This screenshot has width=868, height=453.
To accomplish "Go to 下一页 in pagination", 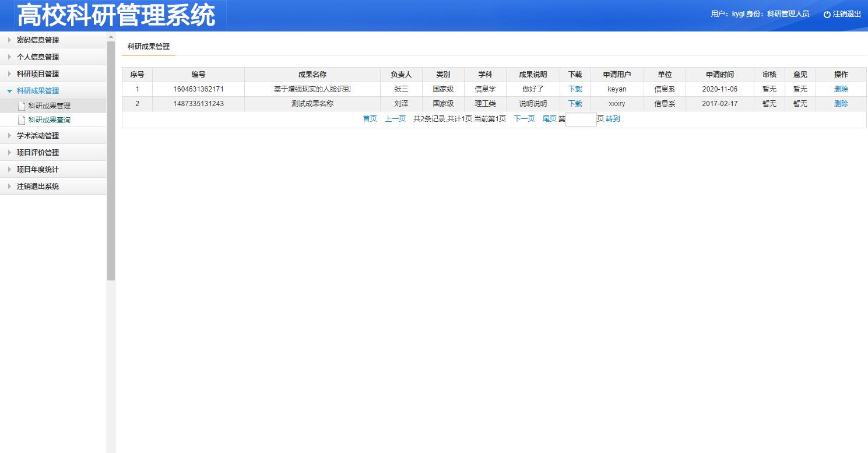I will [524, 119].
